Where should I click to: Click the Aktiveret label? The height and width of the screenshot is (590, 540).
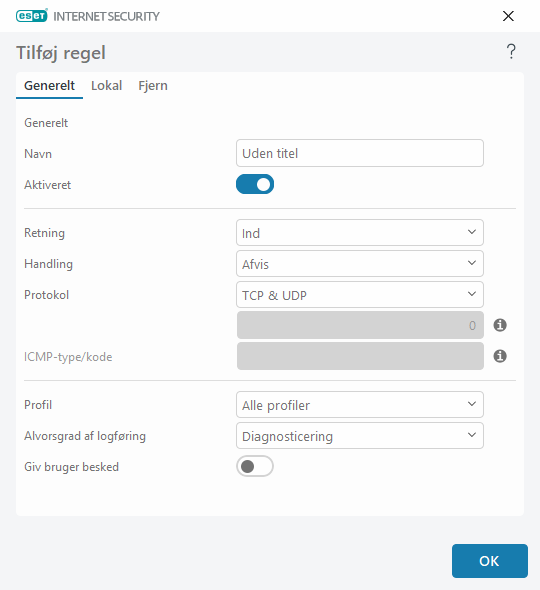(x=47, y=185)
